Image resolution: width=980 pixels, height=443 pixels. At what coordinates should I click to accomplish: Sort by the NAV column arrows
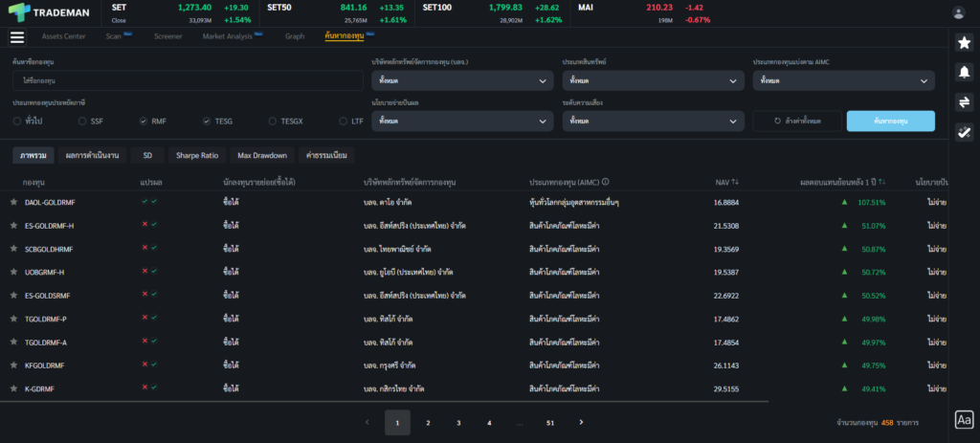(736, 182)
